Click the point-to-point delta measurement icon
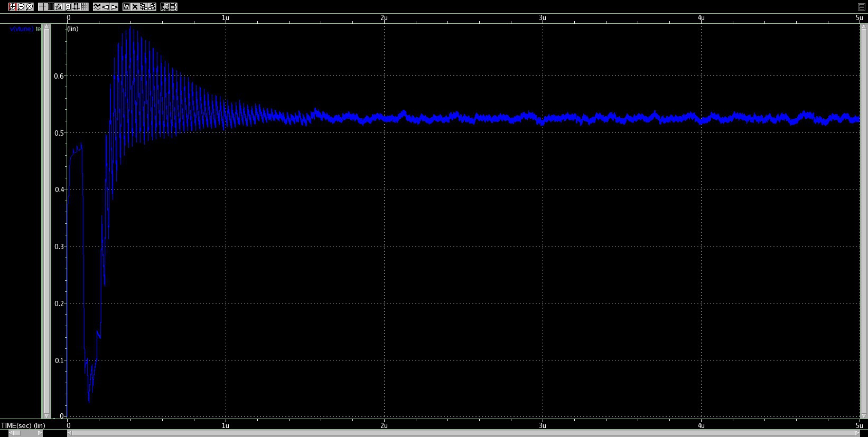 [x=76, y=7]
